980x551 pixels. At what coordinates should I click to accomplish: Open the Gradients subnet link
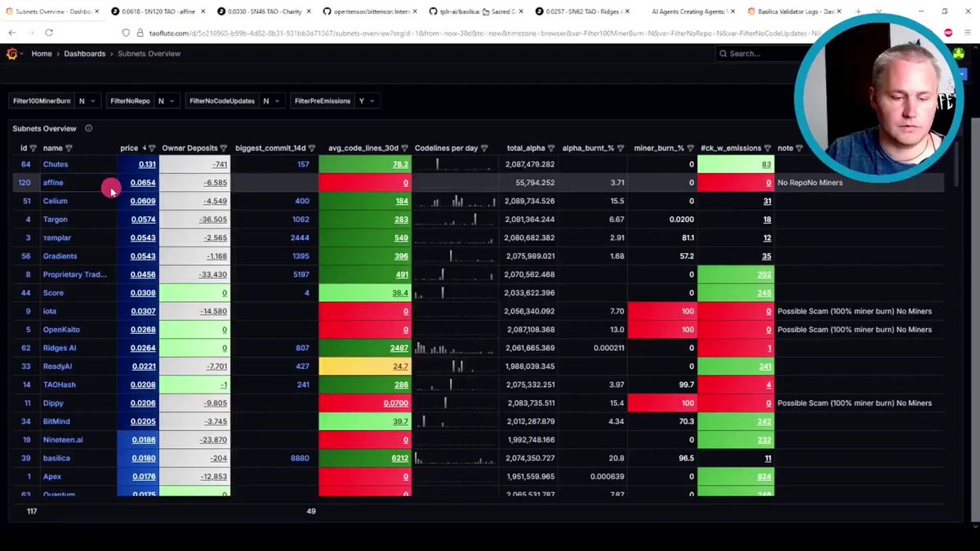(x=60, y=256)
